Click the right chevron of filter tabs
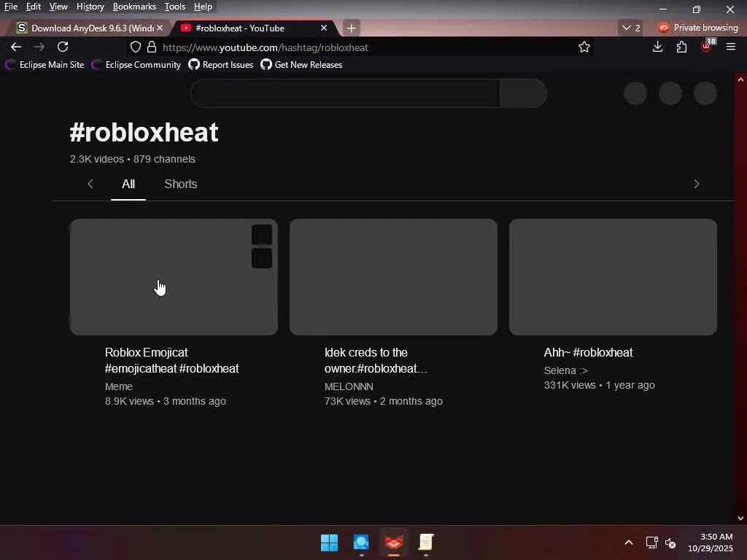The height and width of the screenshot is (560, 747). click(x=697, y=184)
